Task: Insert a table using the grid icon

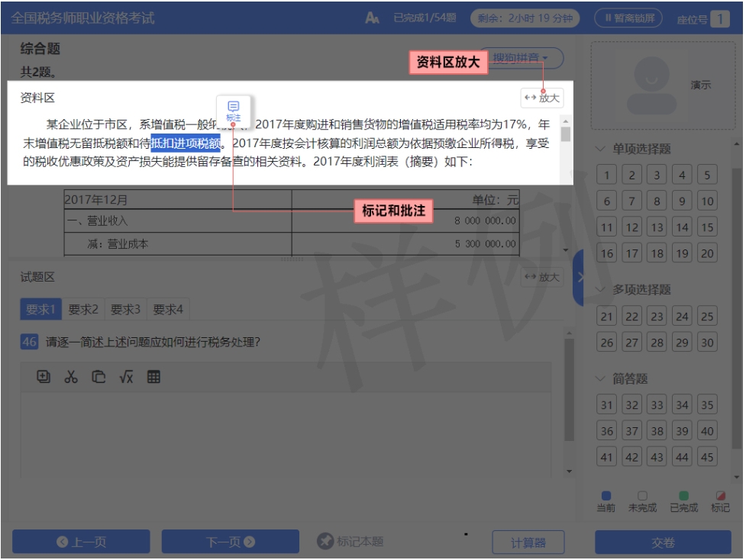Action: [x=153, y=377]
